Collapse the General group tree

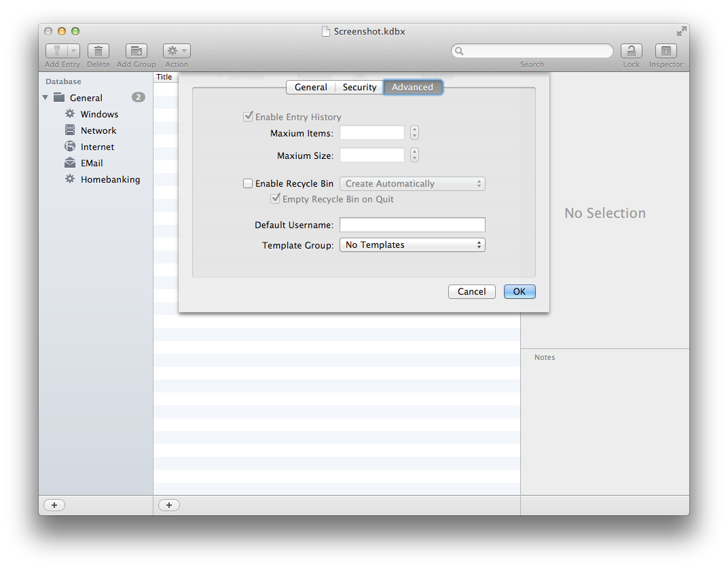[x=45, y=98]
